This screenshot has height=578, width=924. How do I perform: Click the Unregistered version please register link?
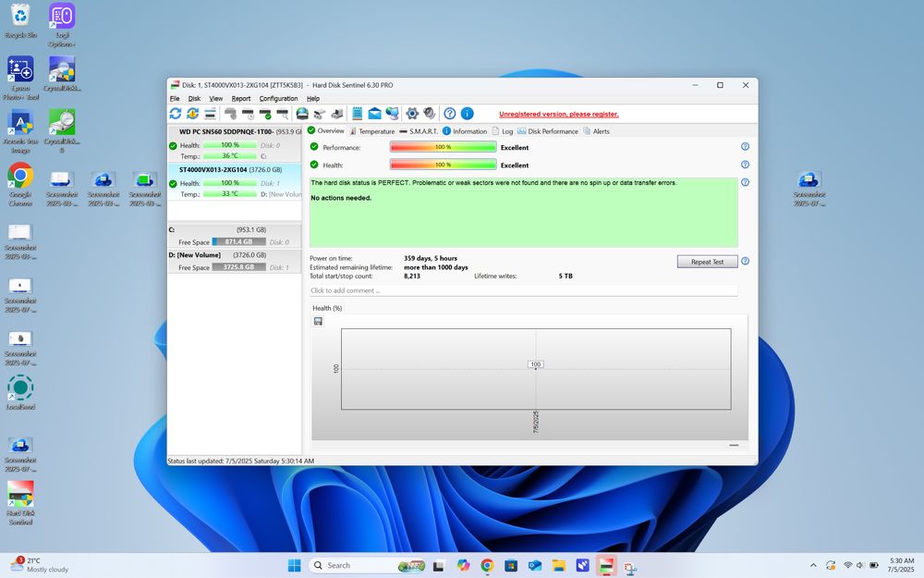(559, 115)
